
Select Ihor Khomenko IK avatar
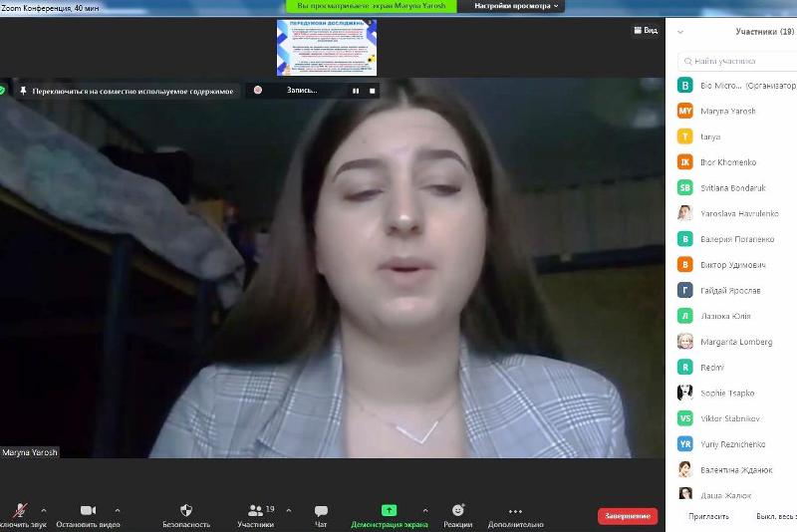(x=685, y=162)
